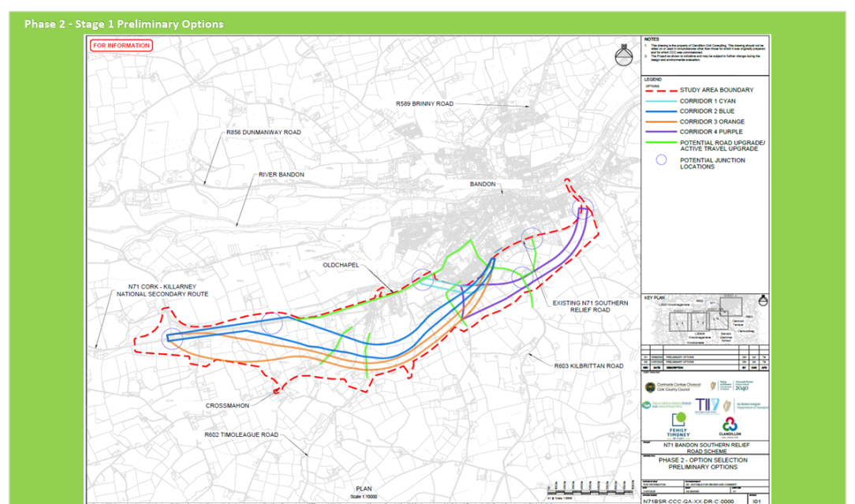Image resolution: width=855 pixels, height=504 pixels.
Task: Click the 'R589 BRINNY ROAD' map label
Action: click(x=425, y=103)
